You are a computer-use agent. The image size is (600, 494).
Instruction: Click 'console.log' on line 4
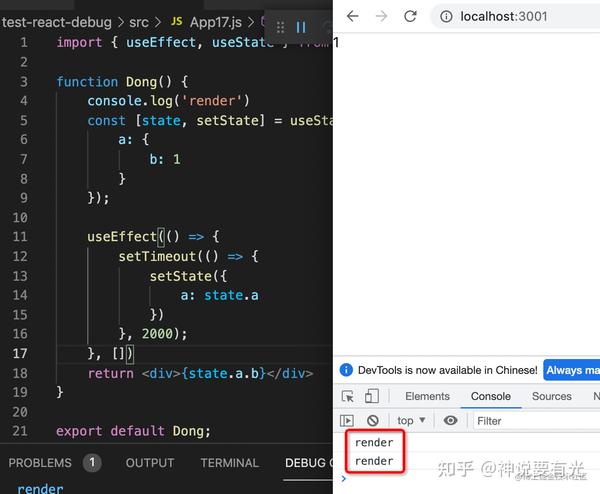pyautogui.click(x=130, y=101)
